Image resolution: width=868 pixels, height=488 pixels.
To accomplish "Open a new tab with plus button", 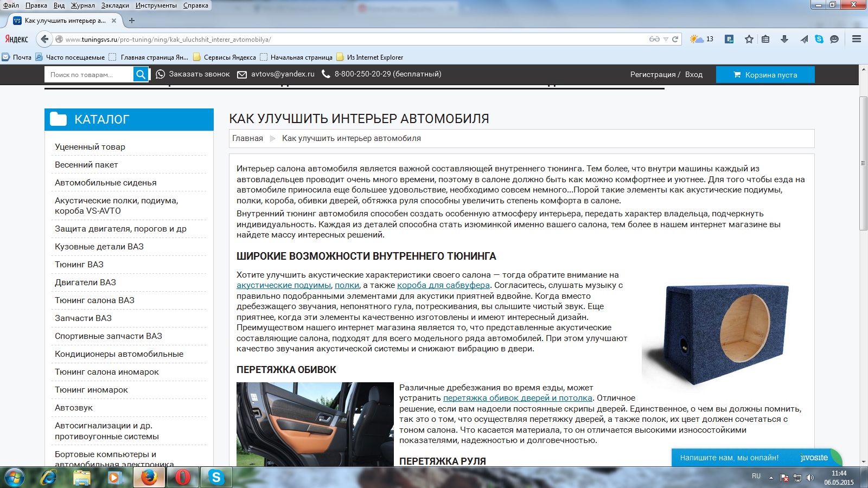I will (x=131, y=21).
